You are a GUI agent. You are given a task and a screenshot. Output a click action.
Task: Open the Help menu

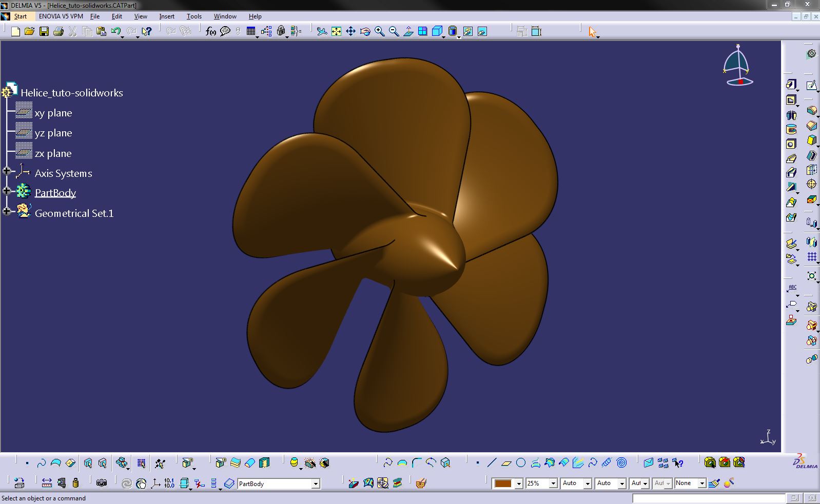coord(255,16)
